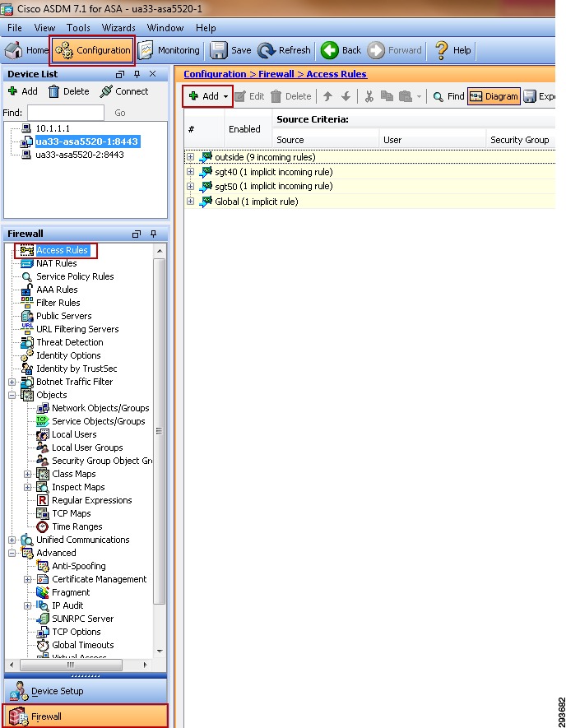Viewport: 566px width, 728px height.
Task: Click Connect in Device List
Action: coord(124,91)
